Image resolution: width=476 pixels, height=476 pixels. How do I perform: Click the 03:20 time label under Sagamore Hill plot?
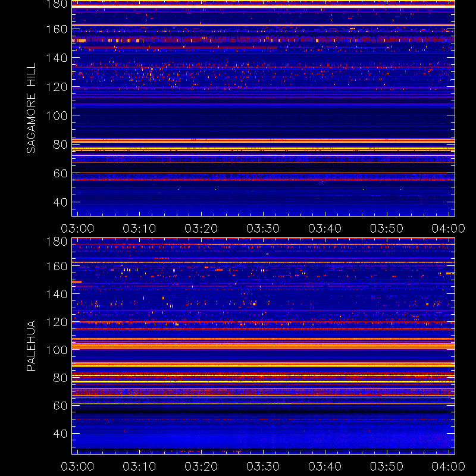pos(201,228)
